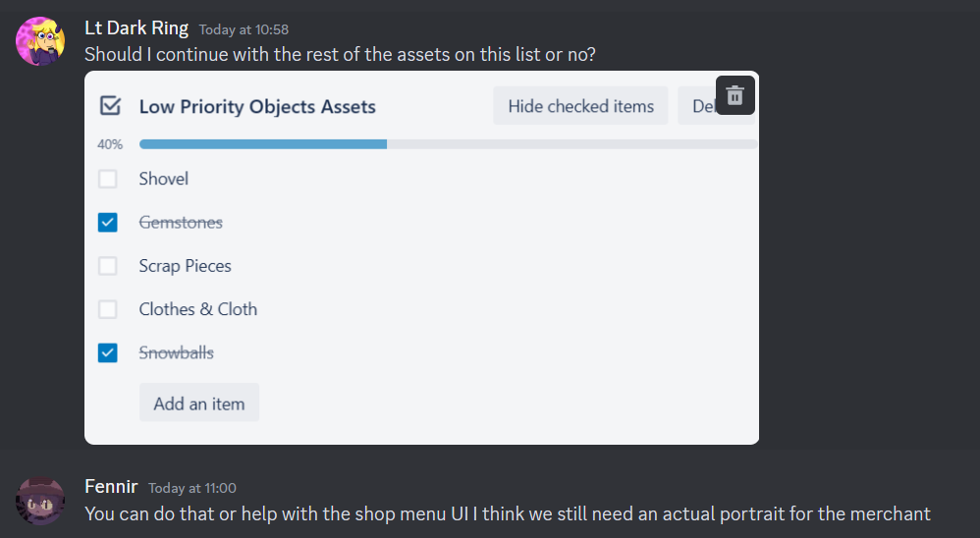Open Lt Dark Ring's avatar
The image size is (980, 538).
click(41, 41)
